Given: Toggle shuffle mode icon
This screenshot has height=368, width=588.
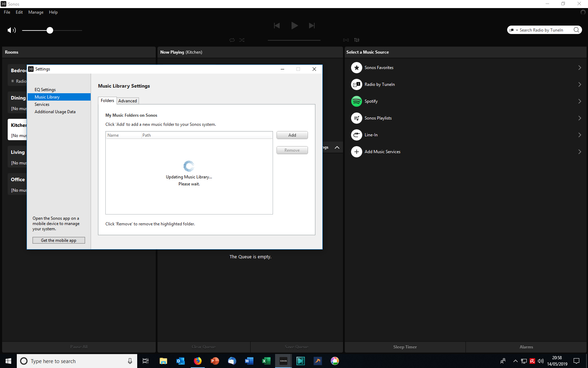Looking at the screenshot, I should point(242,40).
